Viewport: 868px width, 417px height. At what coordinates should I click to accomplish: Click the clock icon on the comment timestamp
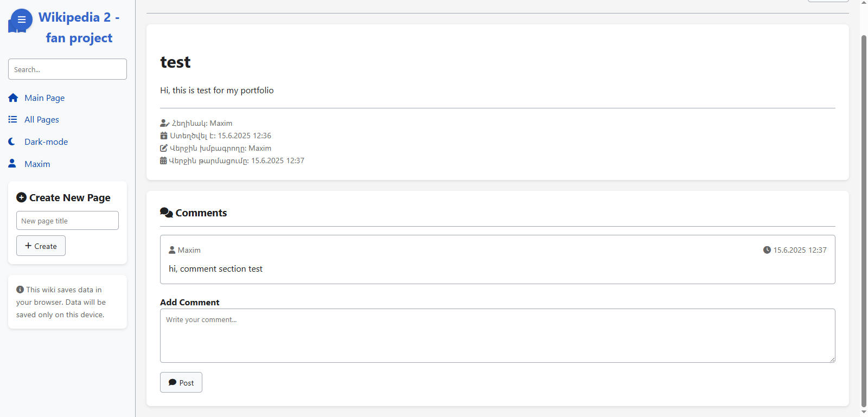[767, 250]
